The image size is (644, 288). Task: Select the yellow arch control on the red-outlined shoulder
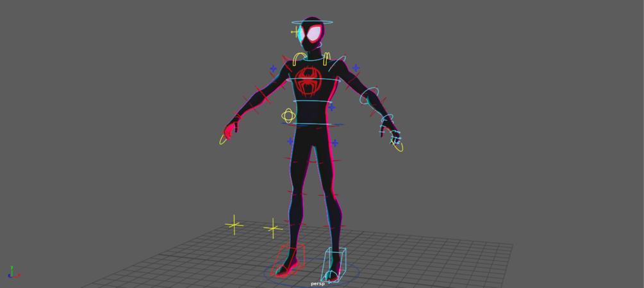point(299,59)
